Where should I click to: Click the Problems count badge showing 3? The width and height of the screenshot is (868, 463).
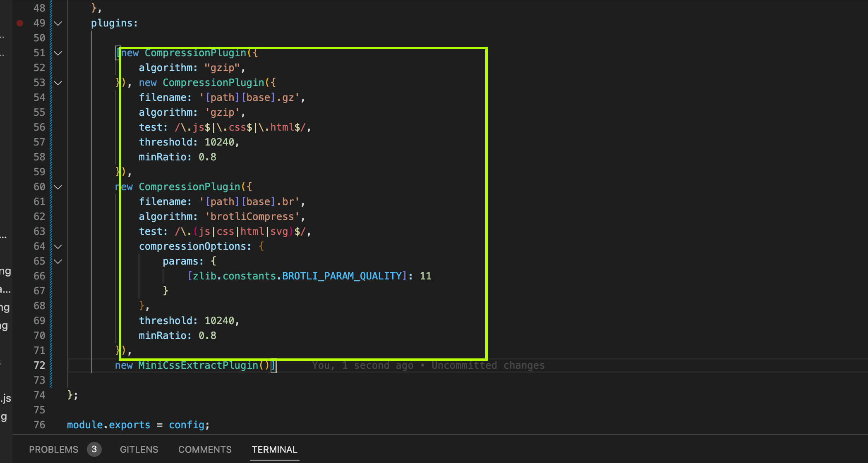pyautogui.click(x=94, y=449)
